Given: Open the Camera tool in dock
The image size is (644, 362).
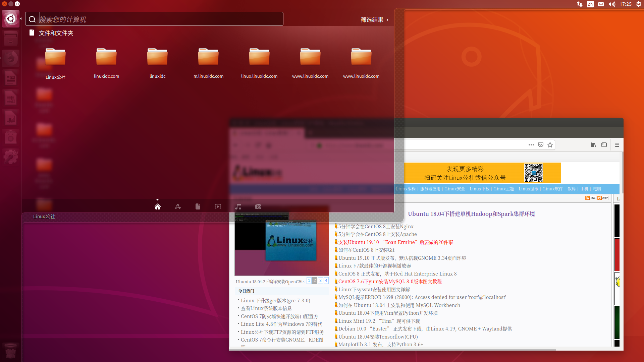Looking at the screenshot, I should pos(258,206).
